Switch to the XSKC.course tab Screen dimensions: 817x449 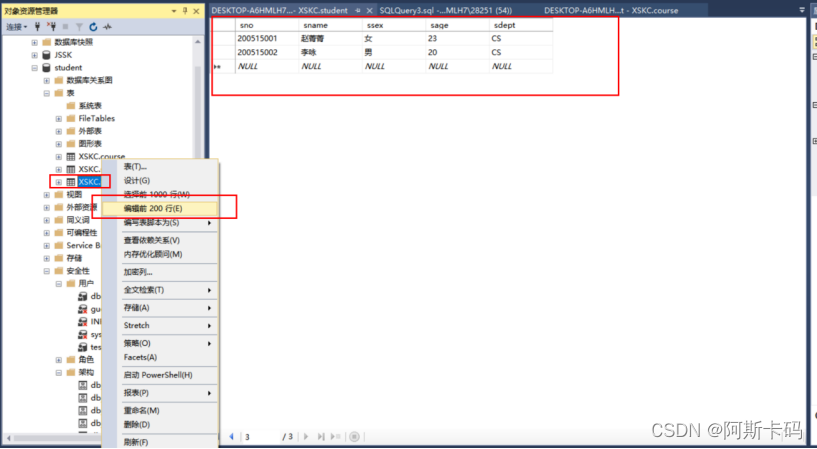[x=611, y=10]
